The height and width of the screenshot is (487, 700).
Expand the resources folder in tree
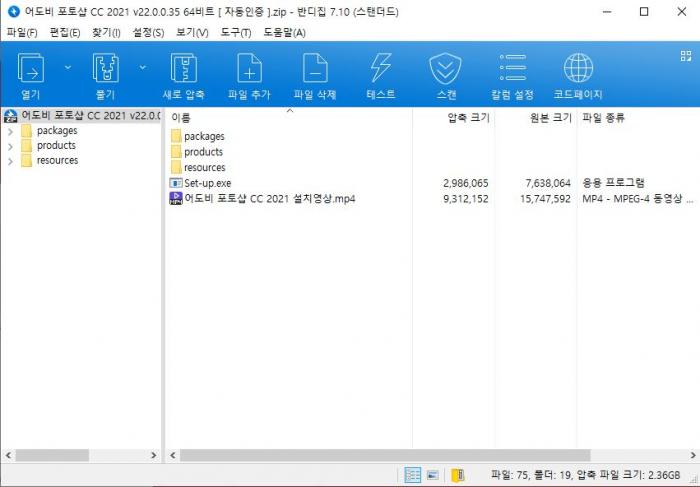(x=11, y=161)
